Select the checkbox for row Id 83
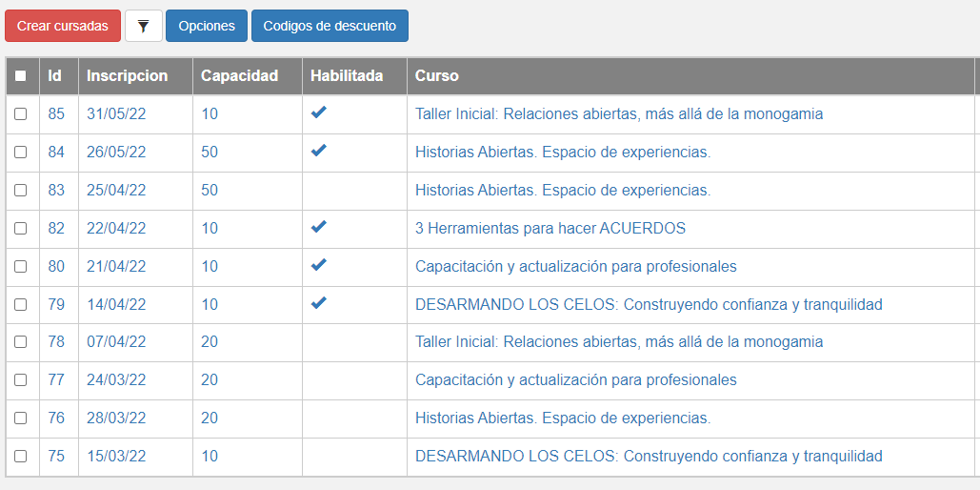This screenshot has width=980, height=490. 21,191
